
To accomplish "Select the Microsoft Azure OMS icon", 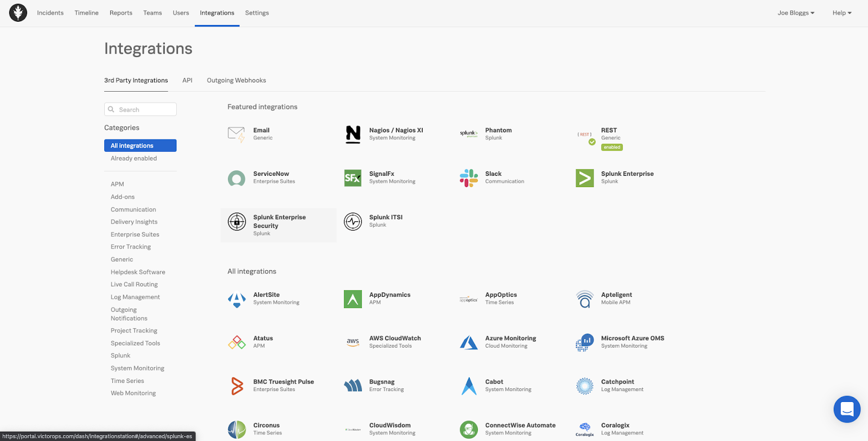I will 585,343.
